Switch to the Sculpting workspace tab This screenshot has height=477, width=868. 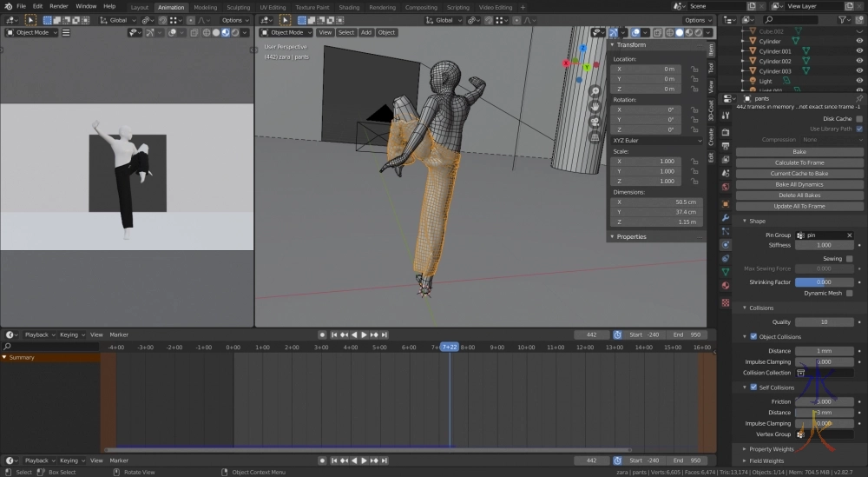click(x=238, y=7)
